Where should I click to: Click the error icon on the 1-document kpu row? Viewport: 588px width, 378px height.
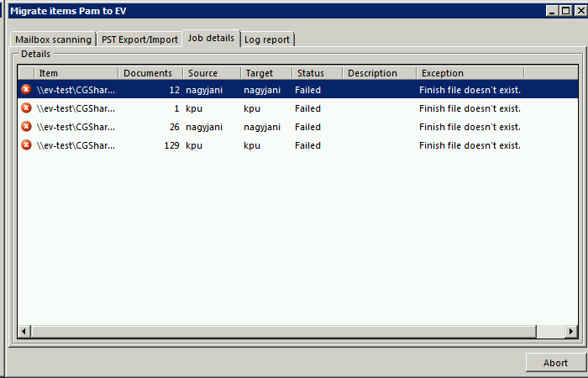tap(26, 108)
